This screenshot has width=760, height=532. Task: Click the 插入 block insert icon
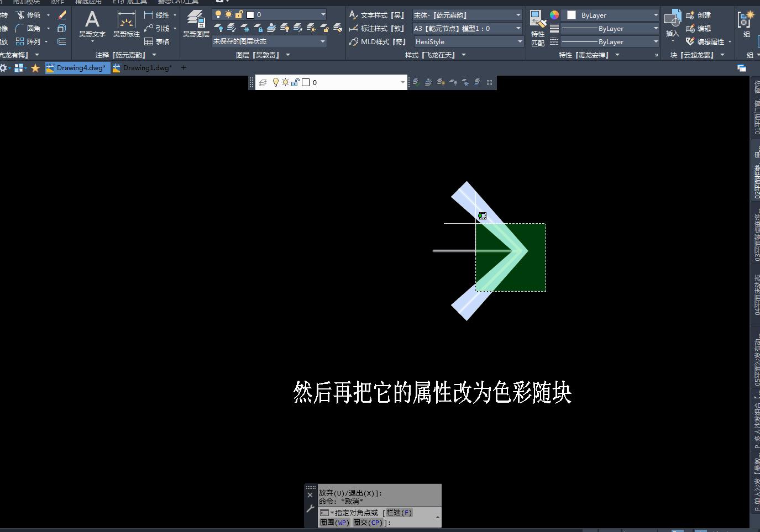[672, 20]
